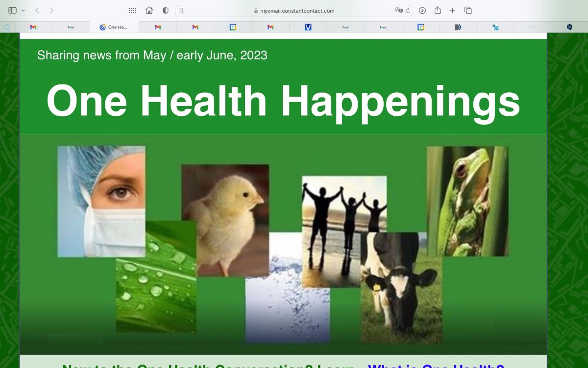Show tab overview
Screen dimensions: 588x368
(468, 10)
